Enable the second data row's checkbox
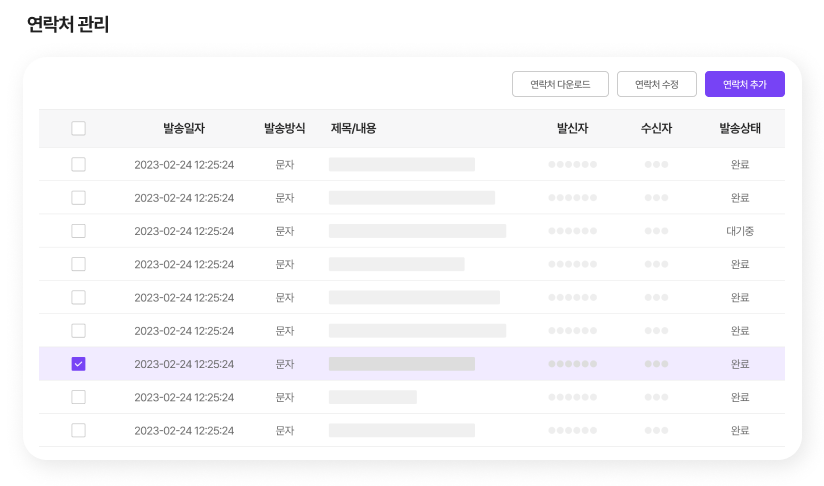 coord(79,198)
